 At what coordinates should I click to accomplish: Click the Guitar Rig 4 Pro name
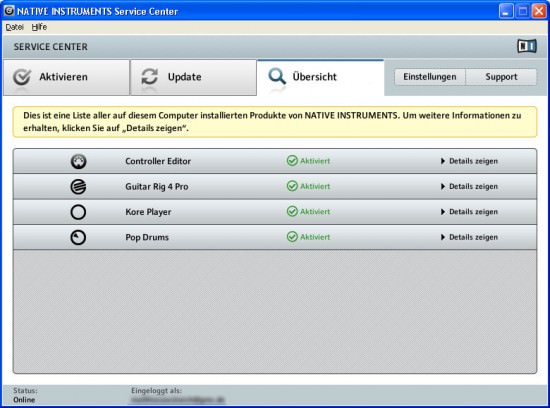[157, 187]
